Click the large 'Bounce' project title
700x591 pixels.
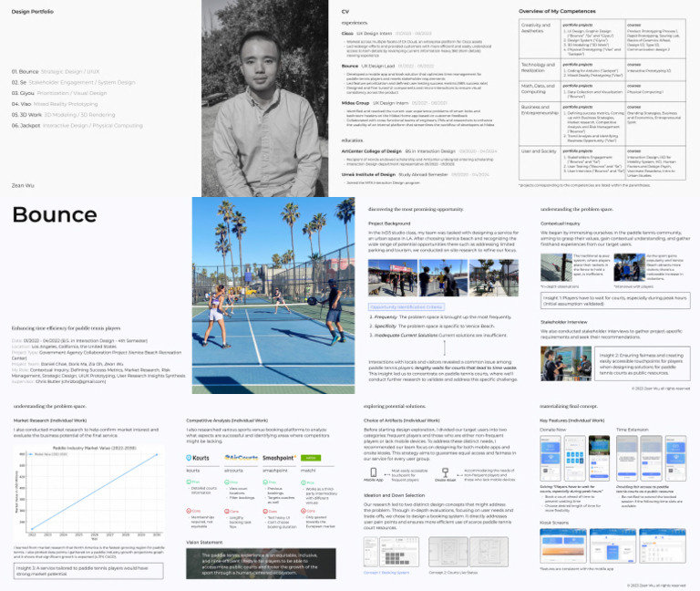pyautogui.click(x=55, y=215)
